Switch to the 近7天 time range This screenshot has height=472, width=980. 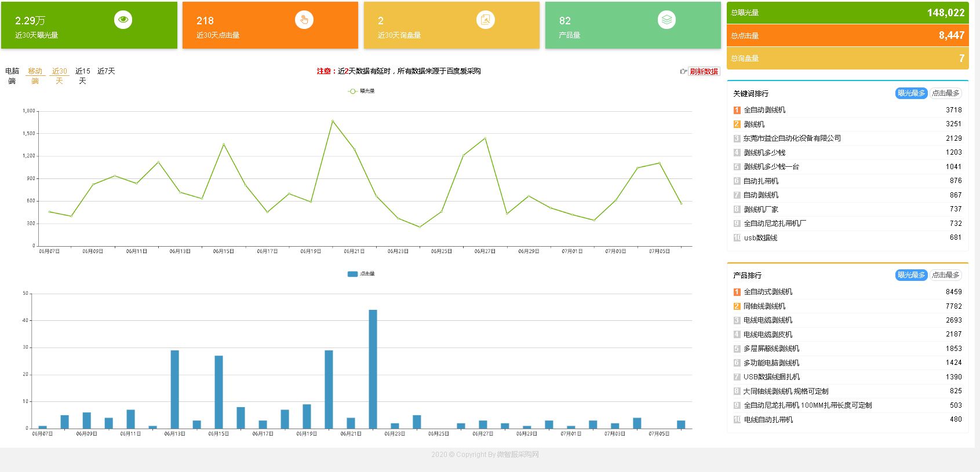pyautogui.click(x=106, y=71)
